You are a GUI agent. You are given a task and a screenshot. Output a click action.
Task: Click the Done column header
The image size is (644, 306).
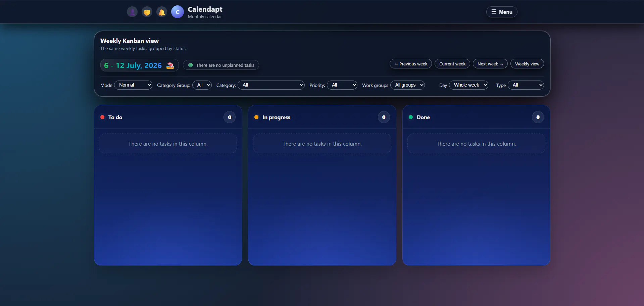[476, 117]
